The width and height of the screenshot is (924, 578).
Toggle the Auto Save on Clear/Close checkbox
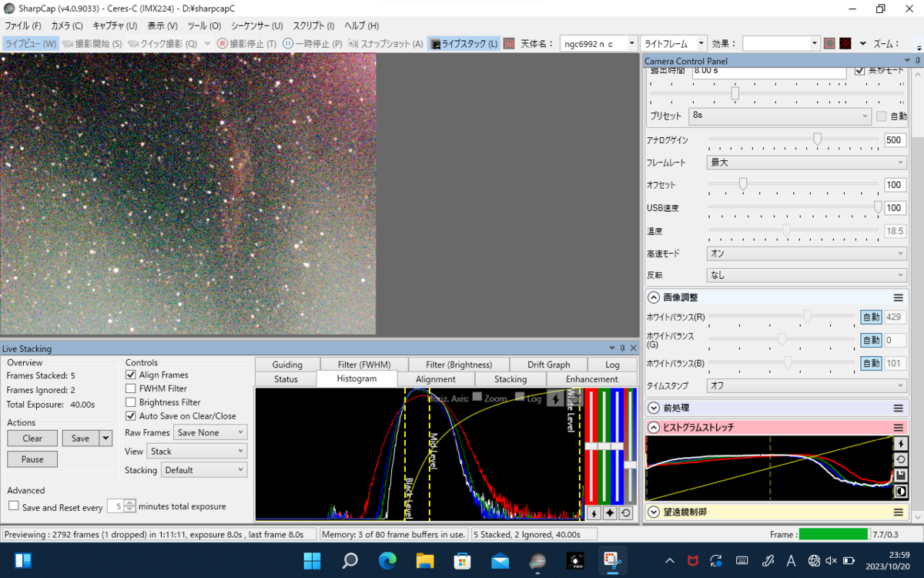pos(131,416)
